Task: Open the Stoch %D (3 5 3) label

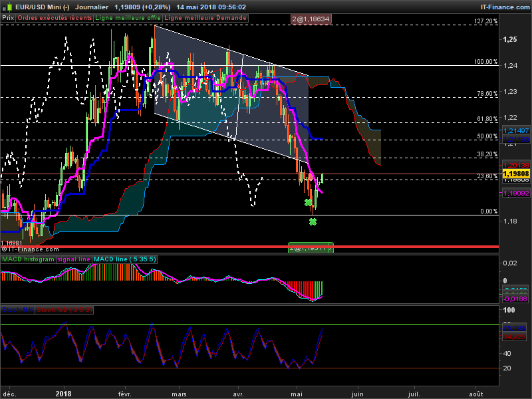Action: (64, 310)
